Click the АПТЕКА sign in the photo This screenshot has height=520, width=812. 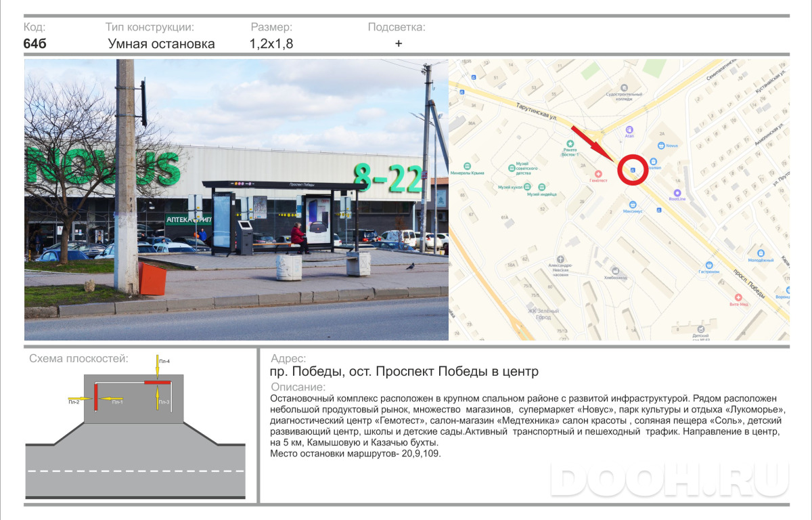pyautogui.click(x=188, y=219)
